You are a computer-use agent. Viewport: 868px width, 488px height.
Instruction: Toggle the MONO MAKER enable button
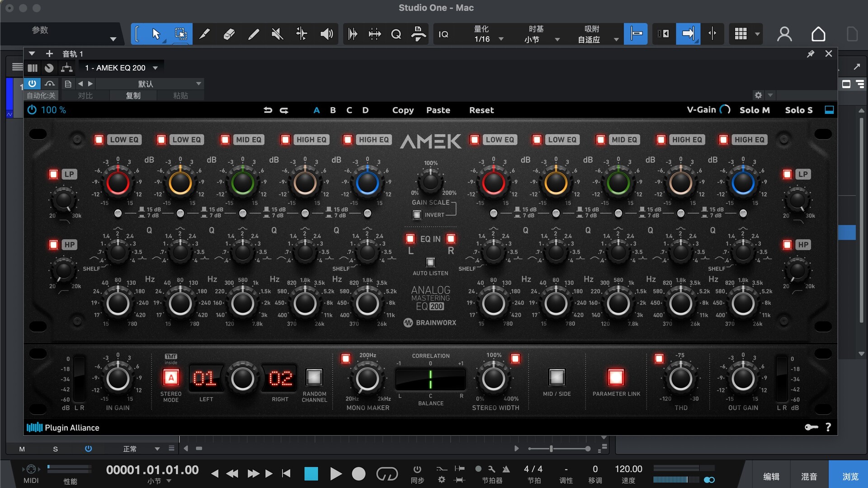pos(346,358)
